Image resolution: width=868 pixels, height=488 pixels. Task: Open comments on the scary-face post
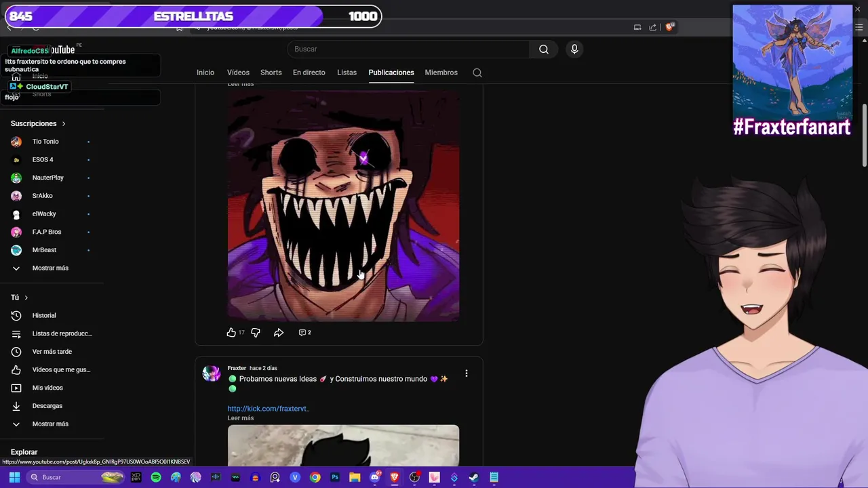click(x=304, y=332)
